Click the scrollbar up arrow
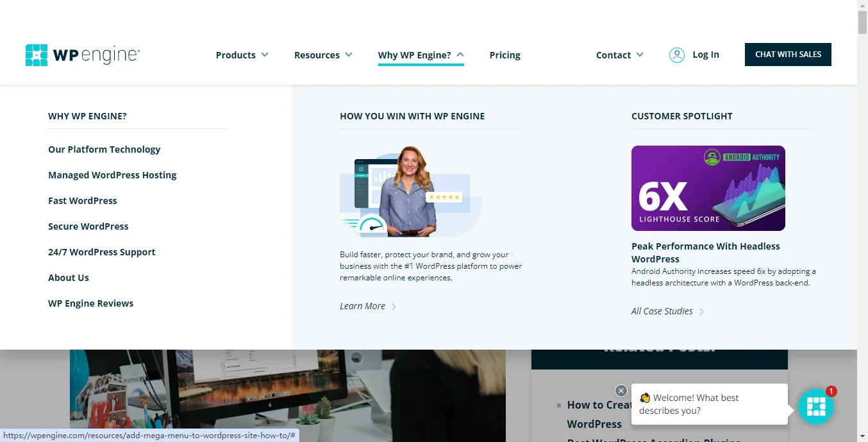This screenshot has width=868, height=442. (x=862, y=5)
